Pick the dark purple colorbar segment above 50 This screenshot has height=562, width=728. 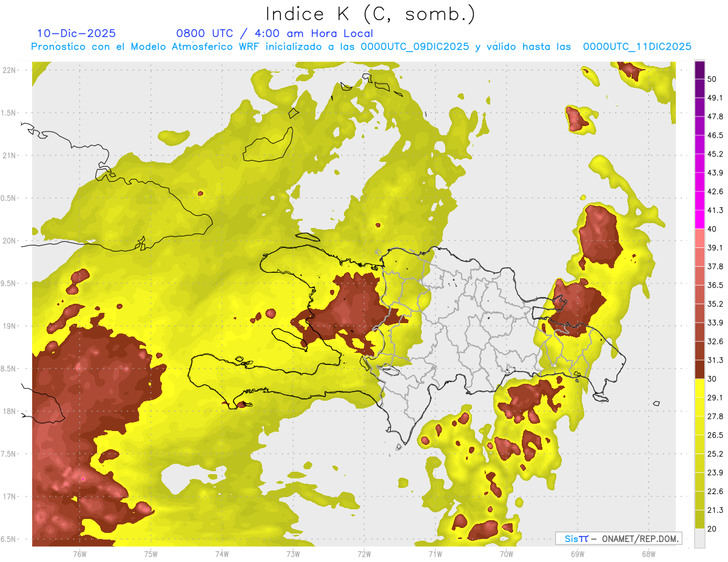(x=699, y=70)
